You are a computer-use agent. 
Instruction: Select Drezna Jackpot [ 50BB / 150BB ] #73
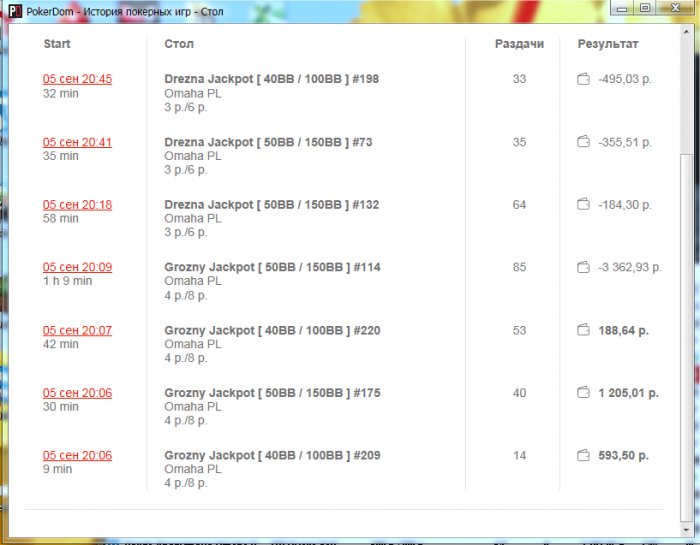coord(268,142)
